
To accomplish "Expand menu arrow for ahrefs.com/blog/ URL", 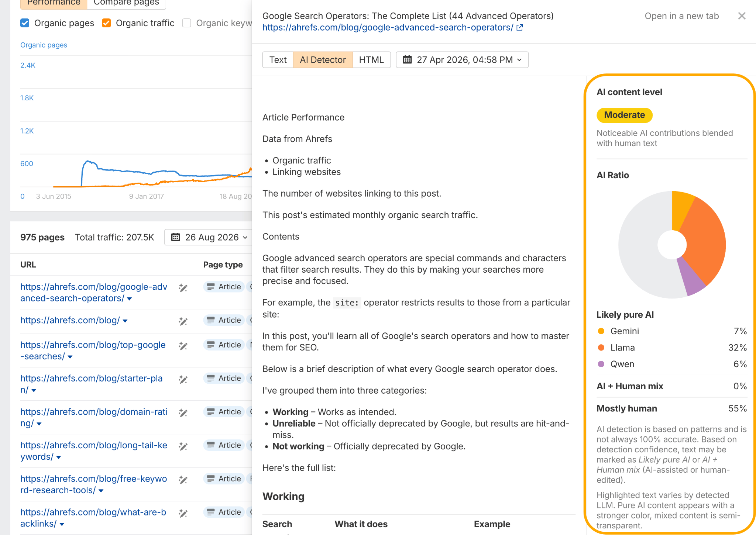I will tap(125, 321).
